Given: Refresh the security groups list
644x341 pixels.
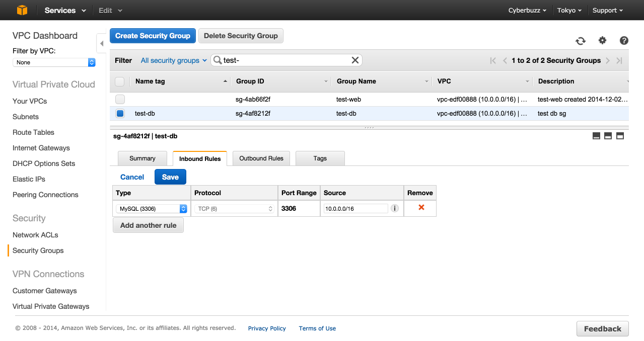Looking at the screenshot, I should pyautogui.click(x=580, y=41).
